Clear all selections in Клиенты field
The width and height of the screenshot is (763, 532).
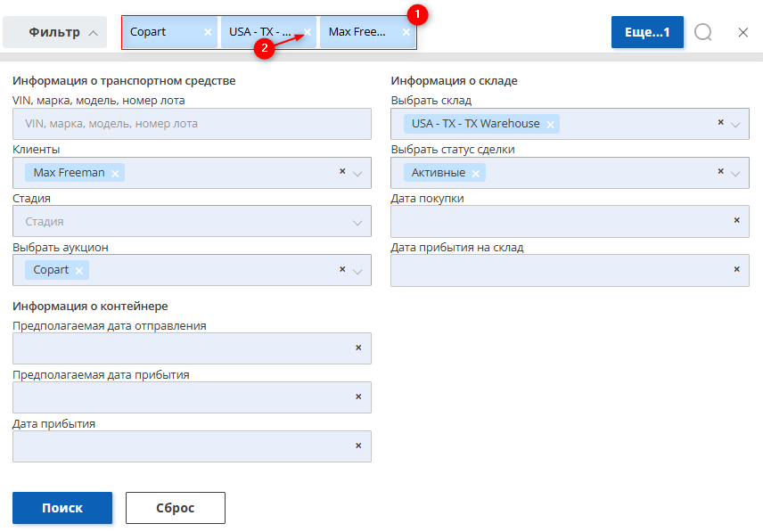(x=342, y=171)
